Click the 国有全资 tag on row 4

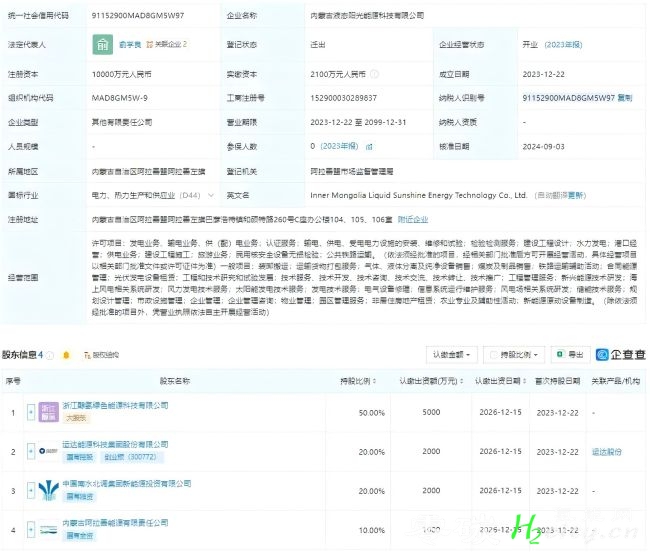coord(80,535)
